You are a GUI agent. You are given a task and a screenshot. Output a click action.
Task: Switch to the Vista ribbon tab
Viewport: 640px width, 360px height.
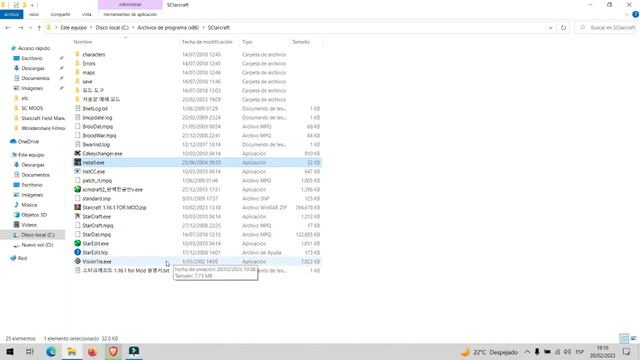[x=87, y=14]
